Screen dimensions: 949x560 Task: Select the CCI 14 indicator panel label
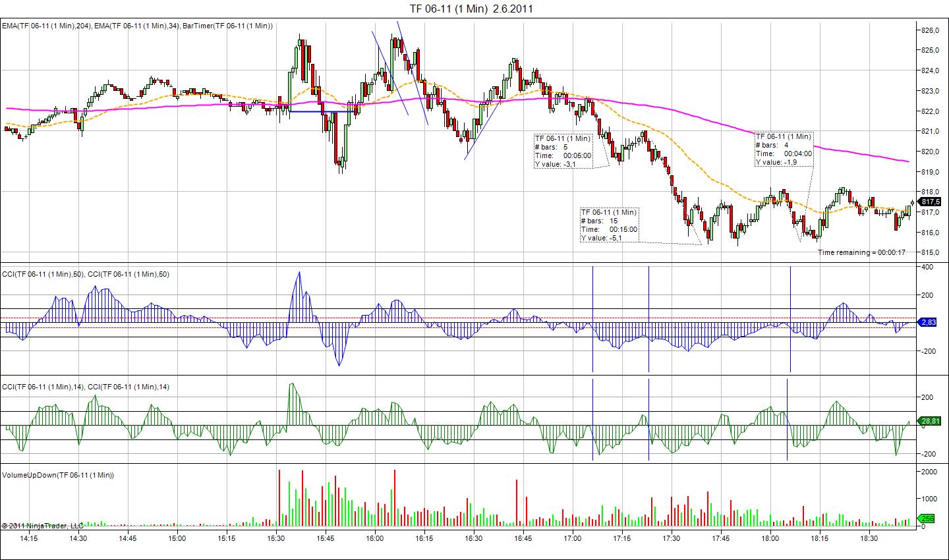86,387
